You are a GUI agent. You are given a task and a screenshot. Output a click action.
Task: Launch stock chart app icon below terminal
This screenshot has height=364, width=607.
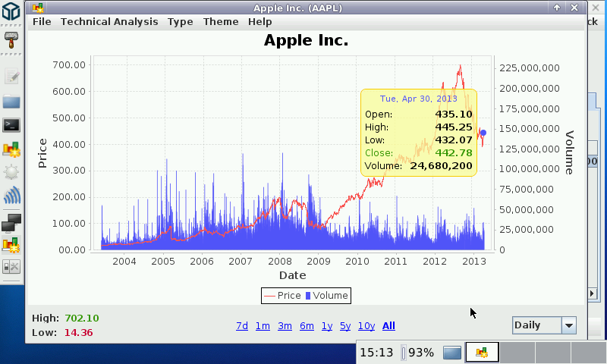[x=11, y=149]
